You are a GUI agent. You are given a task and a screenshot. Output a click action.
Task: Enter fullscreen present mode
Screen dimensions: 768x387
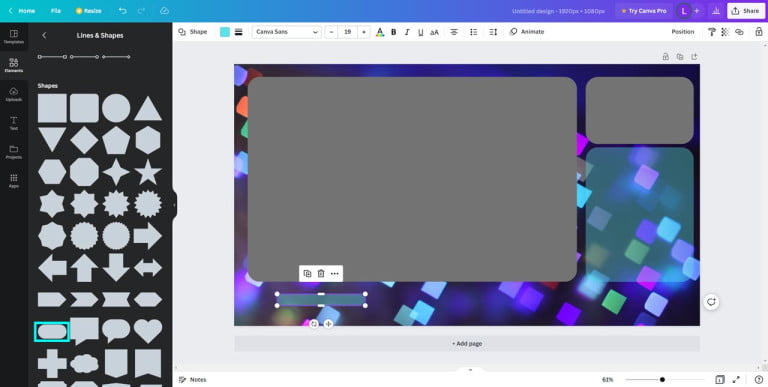736,380
